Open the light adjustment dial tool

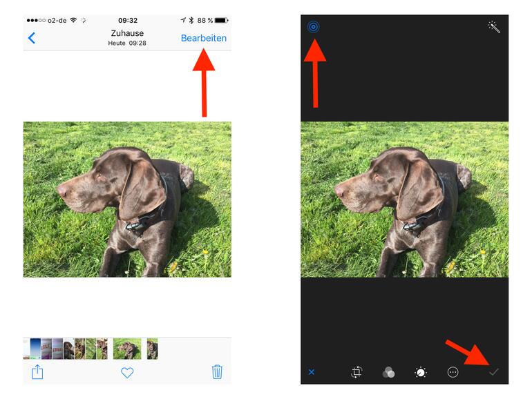click(420, 372)
